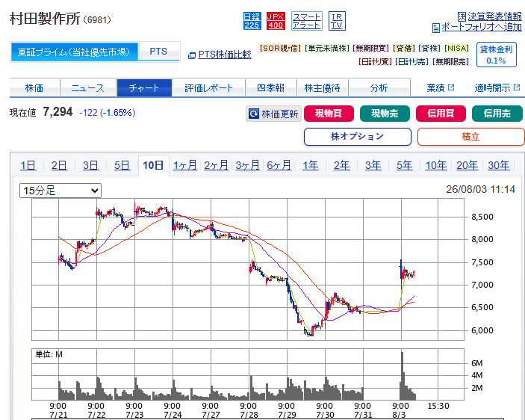The width and height of the screenshot is (525, 420).
Task: Select 20年 chart period
Action: (467, 165)
